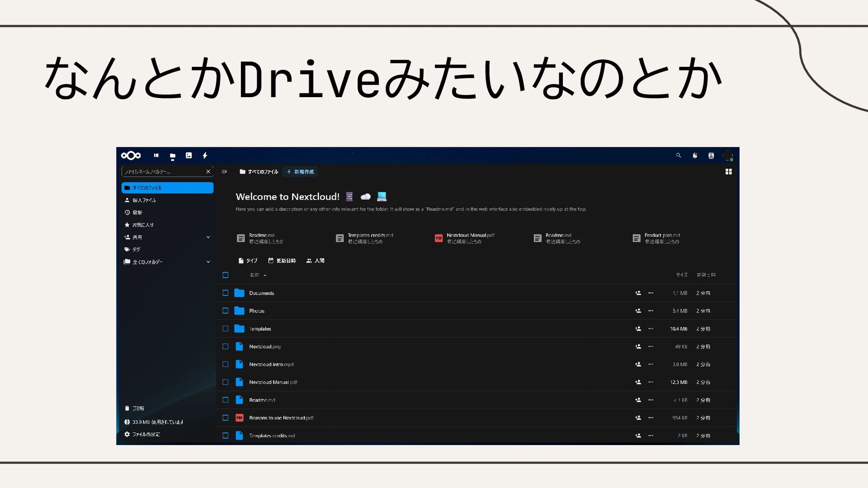Open the Photos app icon
This screenshot has width=868, height=488.
pos(189,155)
